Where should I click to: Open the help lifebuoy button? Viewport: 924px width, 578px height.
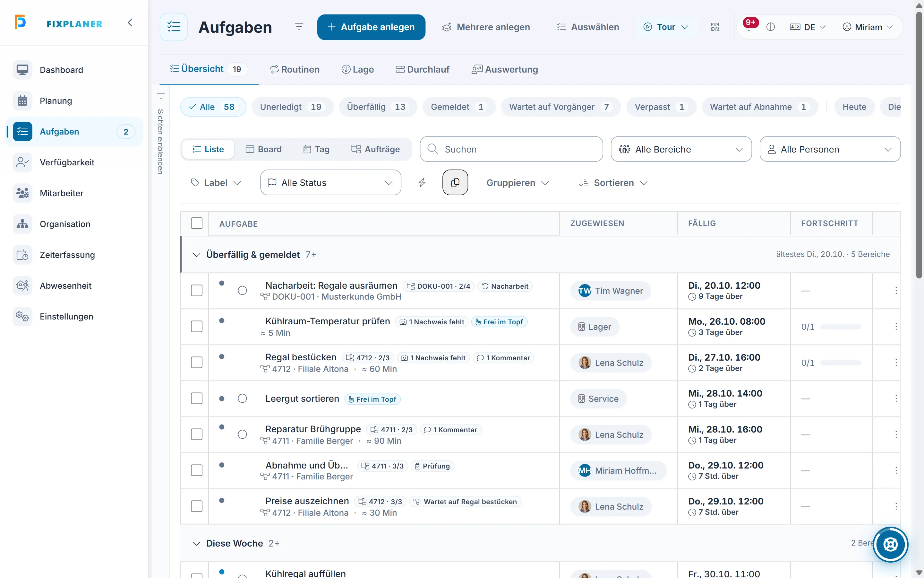coord(890,544)
